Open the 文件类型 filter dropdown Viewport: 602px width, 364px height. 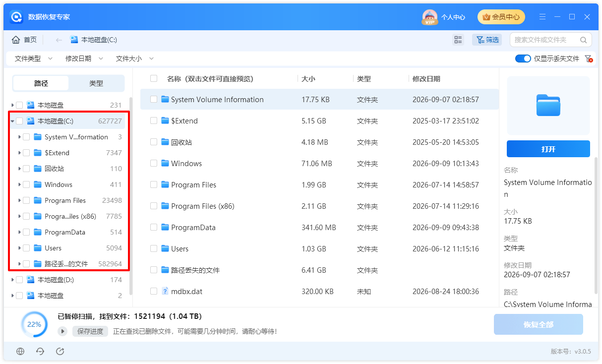tap(33, 59)
